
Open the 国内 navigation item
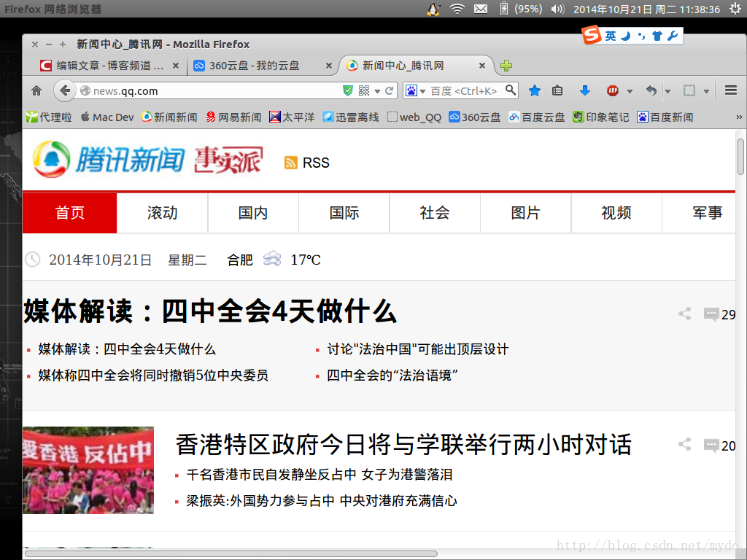[253, 213]
